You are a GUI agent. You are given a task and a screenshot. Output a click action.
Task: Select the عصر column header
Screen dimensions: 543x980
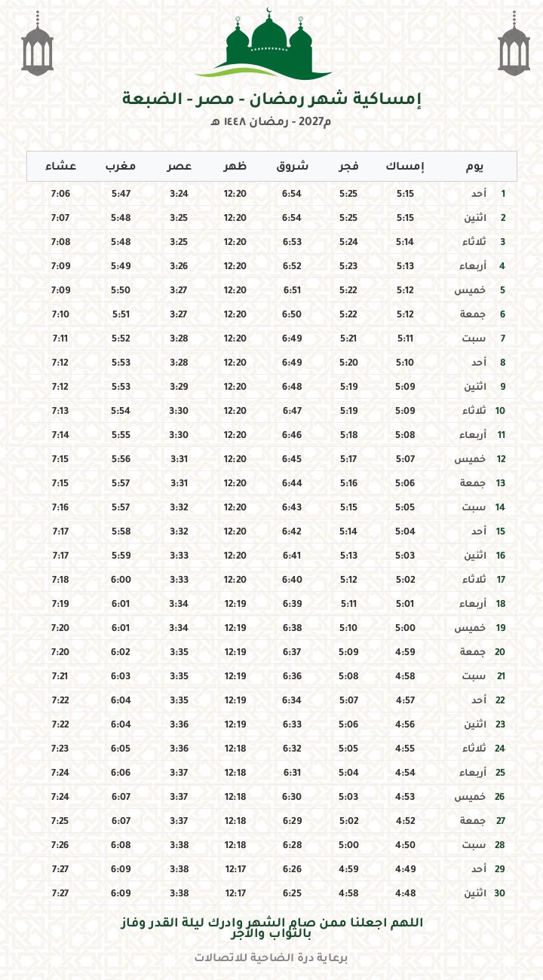pyautogui.click(x=179, y=167)
